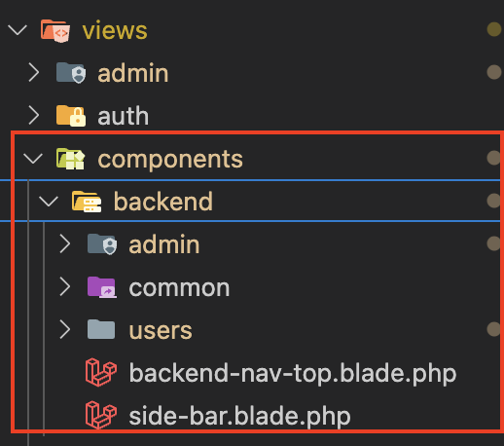Image resolution: width=504 pixels, height=446 pixels.
Task: Click Laravel icon beside side-bar.blade.php
Action: click(x=101, y=415)
